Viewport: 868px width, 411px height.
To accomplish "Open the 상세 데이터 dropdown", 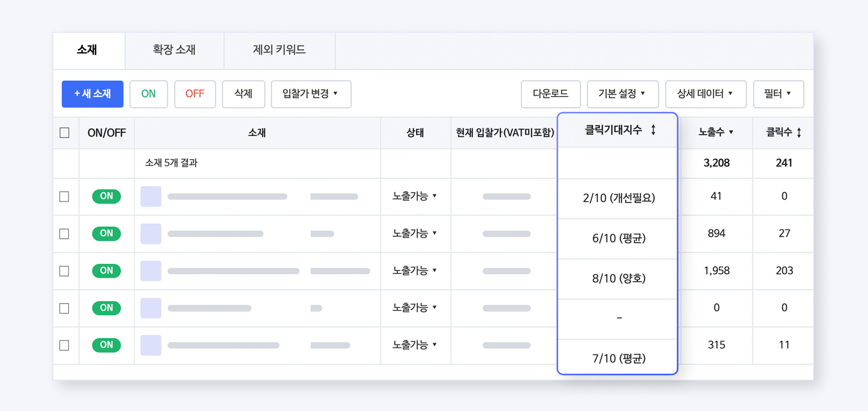I will [x=706, y=94].
